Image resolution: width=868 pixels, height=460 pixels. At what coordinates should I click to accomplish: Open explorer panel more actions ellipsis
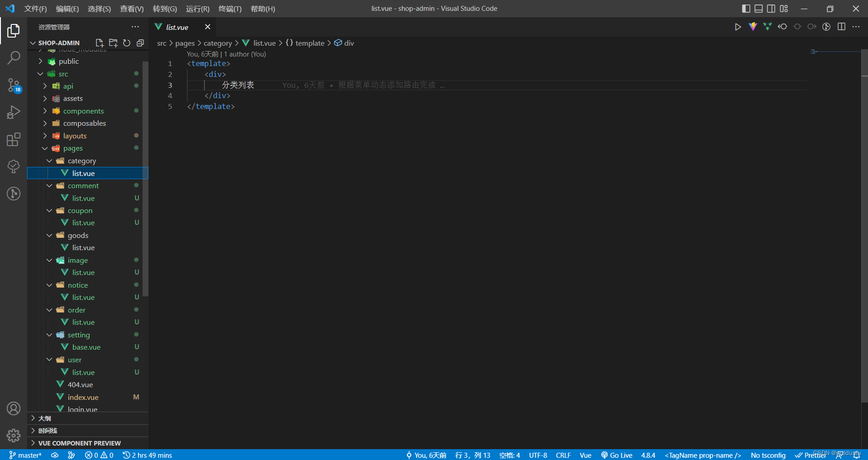click(x=135, y=27)
